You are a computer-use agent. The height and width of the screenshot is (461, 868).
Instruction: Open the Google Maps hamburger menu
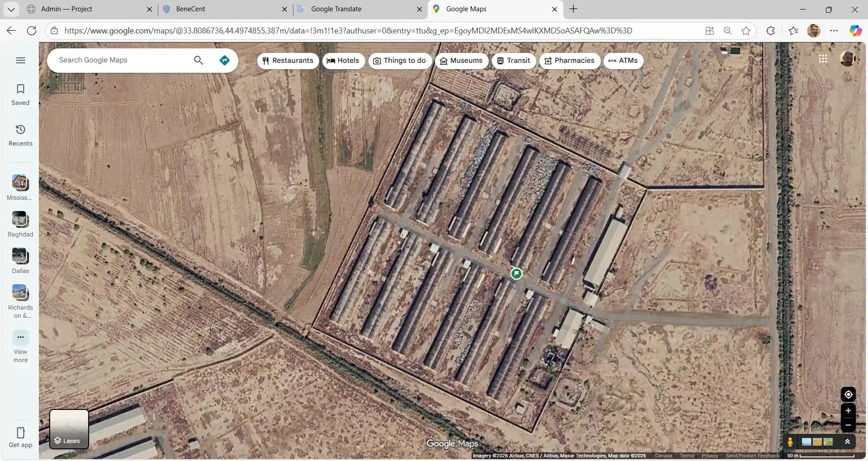point(20,61)
